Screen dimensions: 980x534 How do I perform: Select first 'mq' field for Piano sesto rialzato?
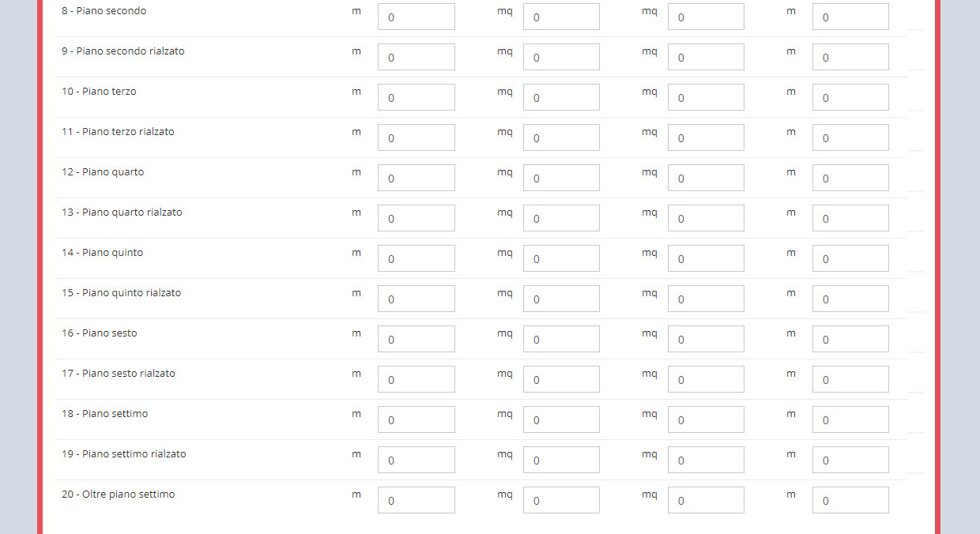pos(561,379)
